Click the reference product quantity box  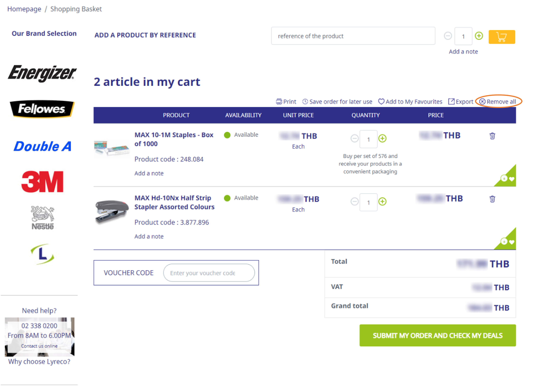click(463, 36)
